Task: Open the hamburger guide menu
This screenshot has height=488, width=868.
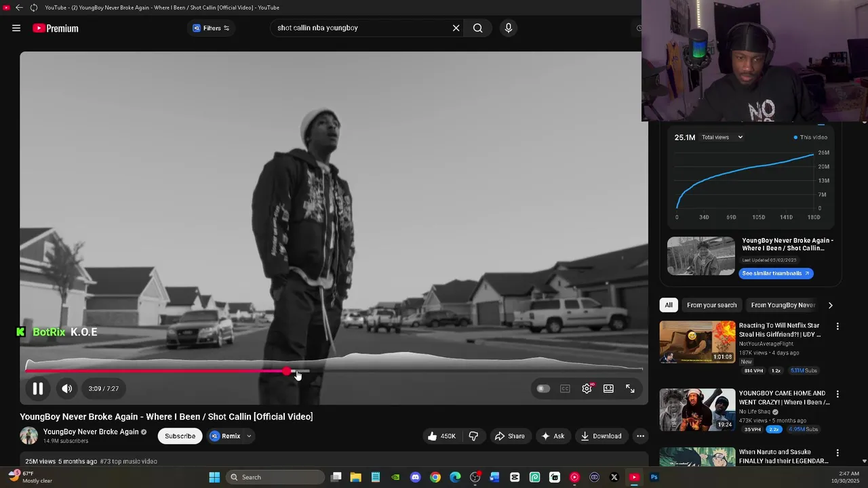Action: coord(16,28)
